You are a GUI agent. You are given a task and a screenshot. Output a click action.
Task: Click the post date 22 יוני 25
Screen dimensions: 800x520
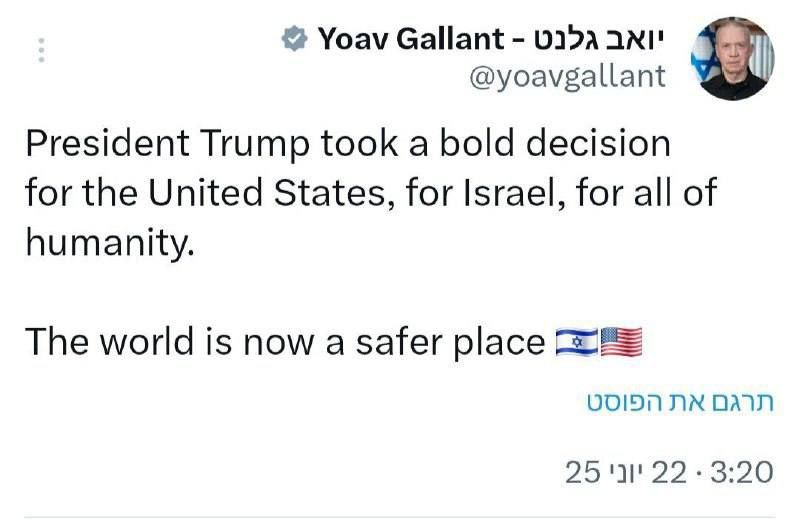(x=626, y=472)
